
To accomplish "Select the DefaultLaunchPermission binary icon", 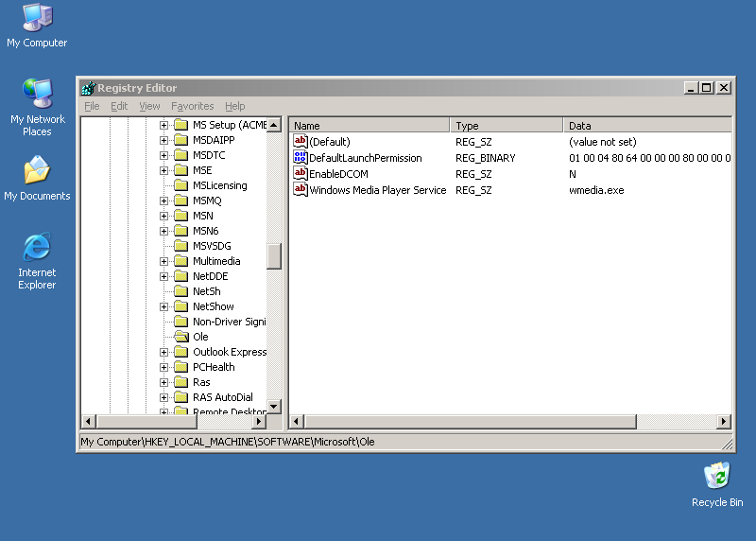I will 300,157.
